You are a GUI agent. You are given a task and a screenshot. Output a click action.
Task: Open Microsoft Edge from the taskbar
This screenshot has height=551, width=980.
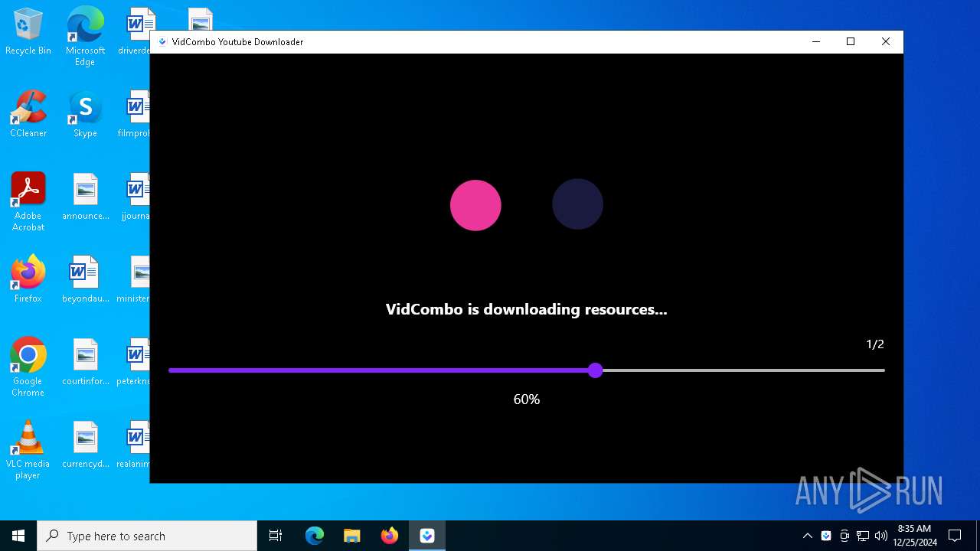315,536
